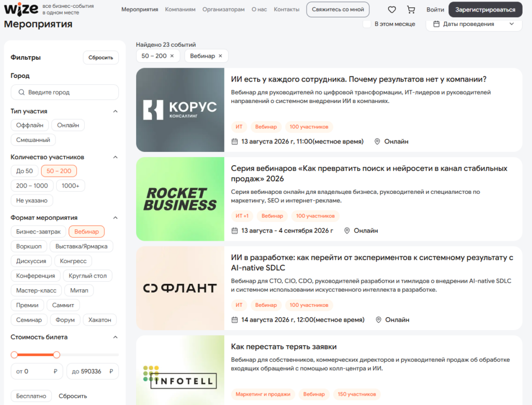532x405 pixels.
Task: Click the 'Свяжитесь со мной' button
Action: (338, 9)
